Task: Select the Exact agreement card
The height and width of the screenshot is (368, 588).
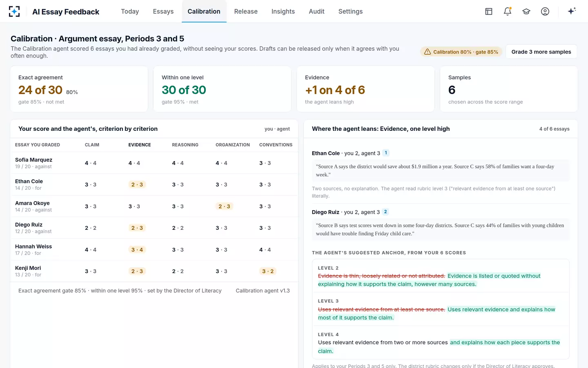Action: [79, 89]
